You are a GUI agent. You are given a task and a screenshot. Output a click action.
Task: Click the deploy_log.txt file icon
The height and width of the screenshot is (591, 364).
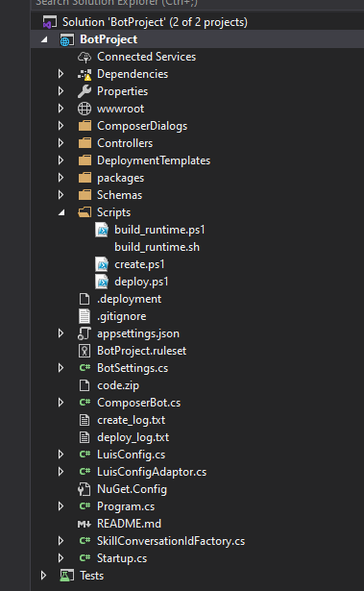85,437
